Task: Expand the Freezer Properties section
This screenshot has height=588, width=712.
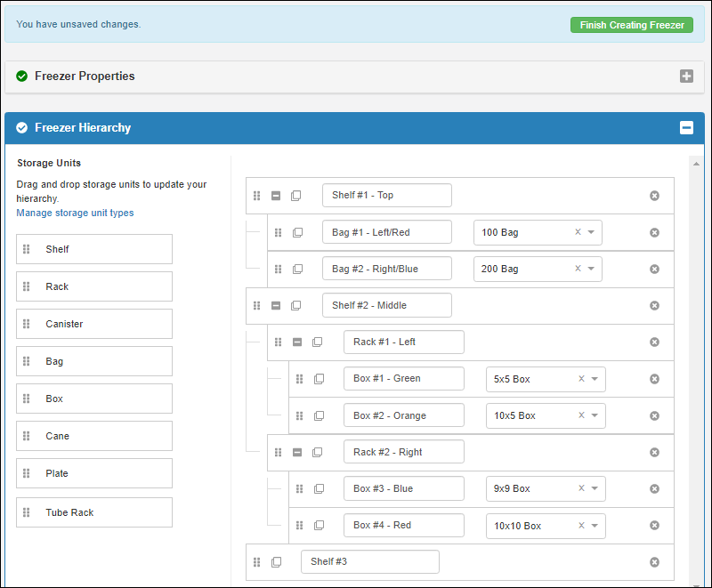Action: (686, 77)
